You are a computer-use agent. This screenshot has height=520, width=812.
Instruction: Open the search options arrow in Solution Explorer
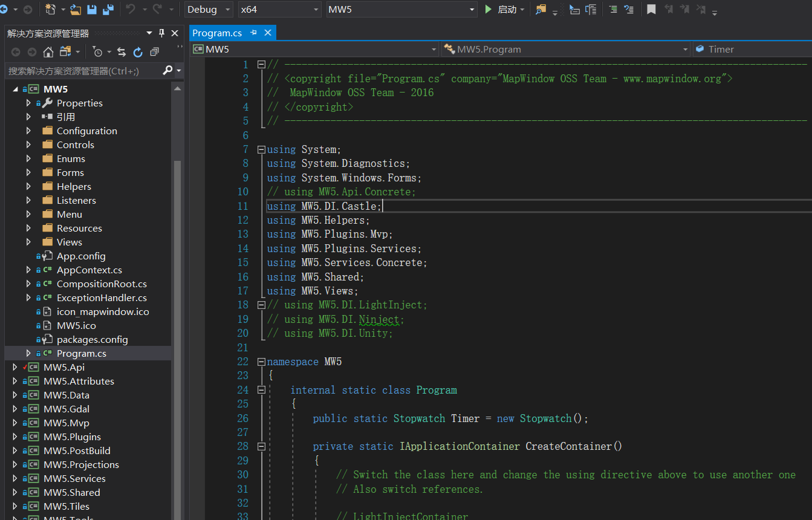178,71
